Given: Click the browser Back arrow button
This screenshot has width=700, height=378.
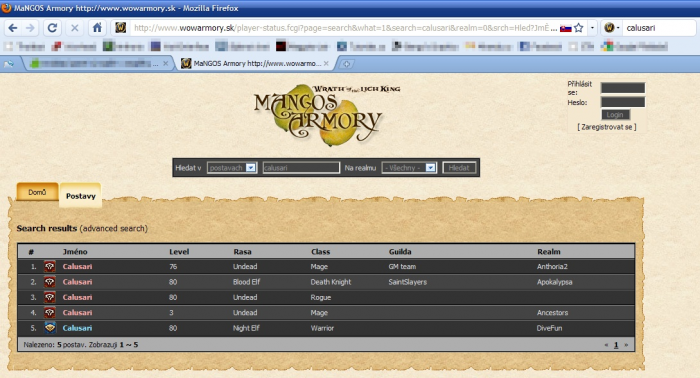Looking at the screenshot, I should pos(12,28).
